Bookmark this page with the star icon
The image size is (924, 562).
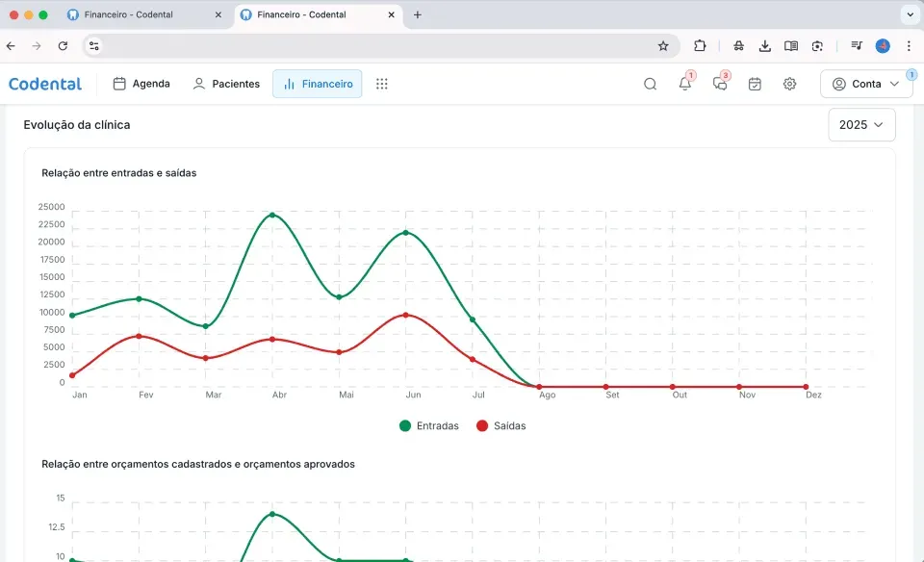pyautogui.click(x=663, y=46)
